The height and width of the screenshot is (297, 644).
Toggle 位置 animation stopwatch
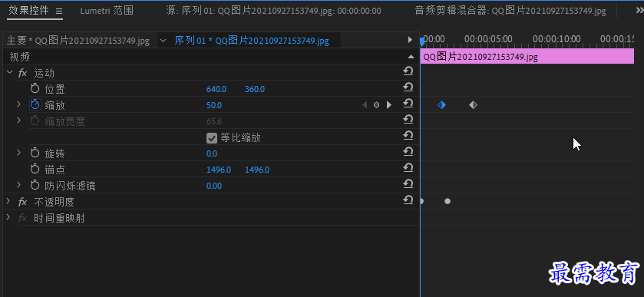[x=35, y=88]
